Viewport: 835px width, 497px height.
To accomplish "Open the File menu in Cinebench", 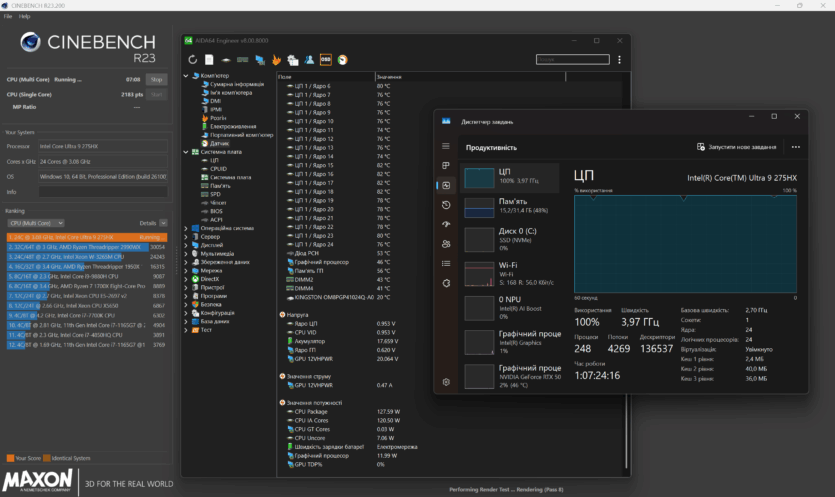I will (x=8, y=17).
